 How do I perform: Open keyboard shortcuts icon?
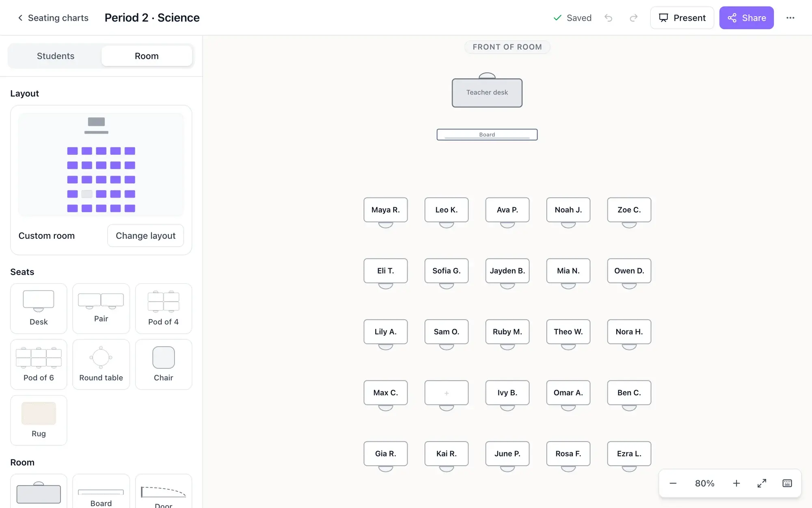point(787,483)
